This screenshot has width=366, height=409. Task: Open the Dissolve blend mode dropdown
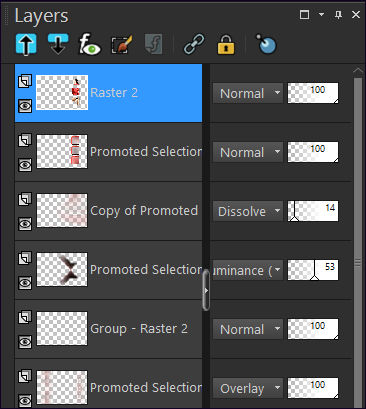click(248, 211)
